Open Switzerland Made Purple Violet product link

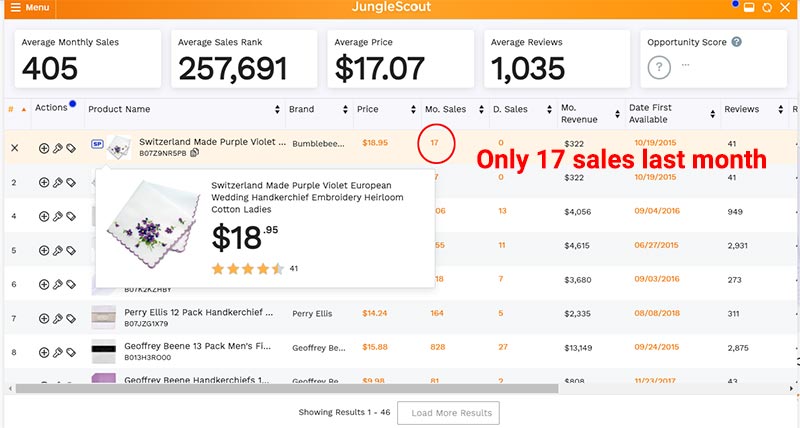click(212, 142)
